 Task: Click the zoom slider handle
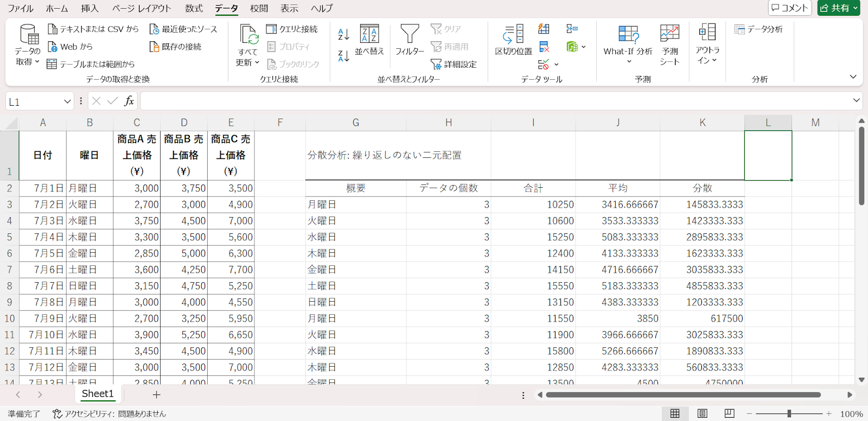pyautogui.click(x=789, y=413)
